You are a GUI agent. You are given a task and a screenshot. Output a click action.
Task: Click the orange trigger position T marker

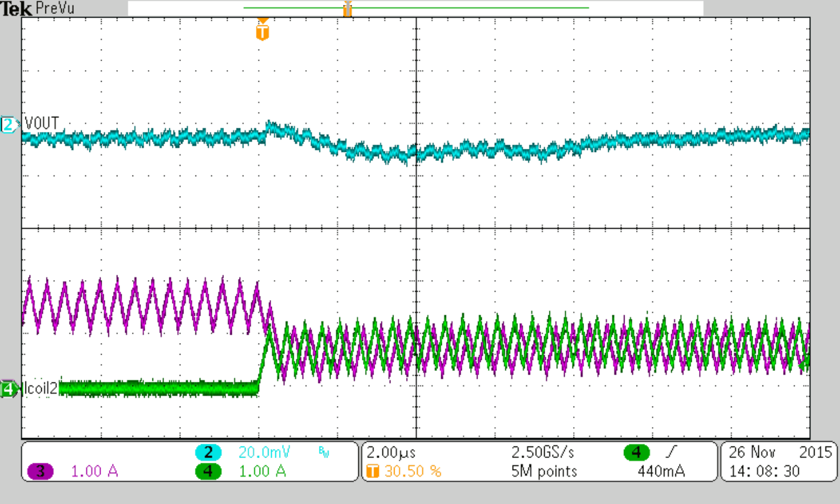[262, 30]
